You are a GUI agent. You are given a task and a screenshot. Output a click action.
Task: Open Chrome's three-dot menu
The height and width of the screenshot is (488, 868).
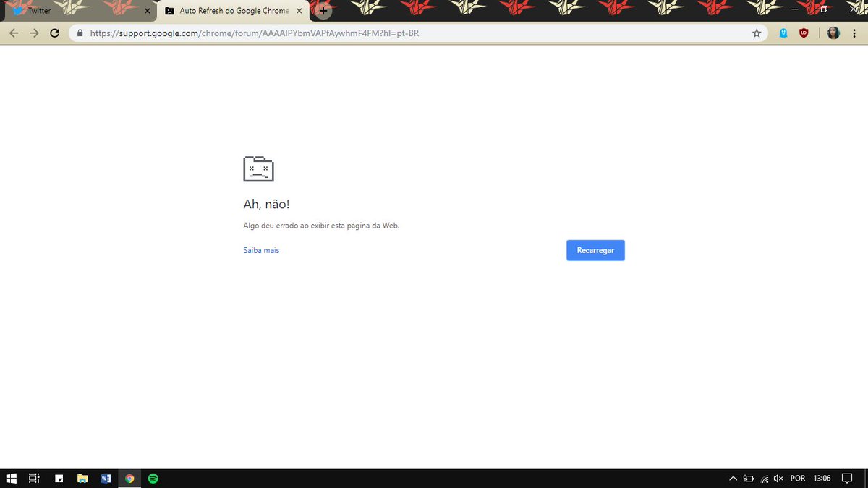click(854, 33)
